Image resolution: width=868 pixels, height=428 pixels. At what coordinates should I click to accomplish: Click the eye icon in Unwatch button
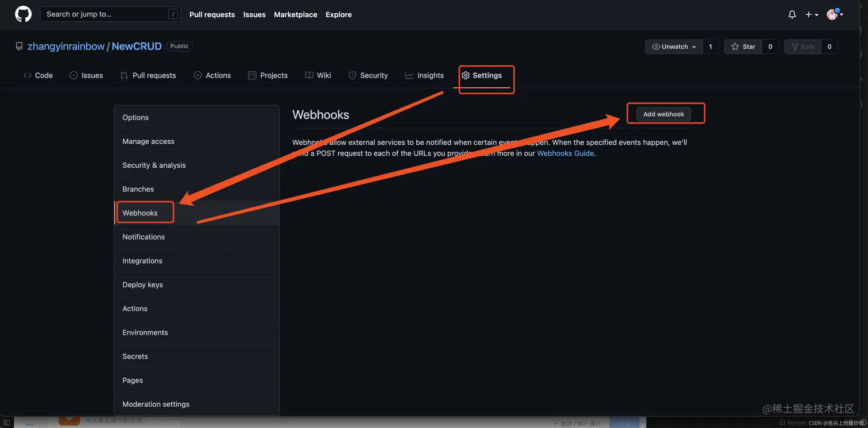[x=656, y=47]
